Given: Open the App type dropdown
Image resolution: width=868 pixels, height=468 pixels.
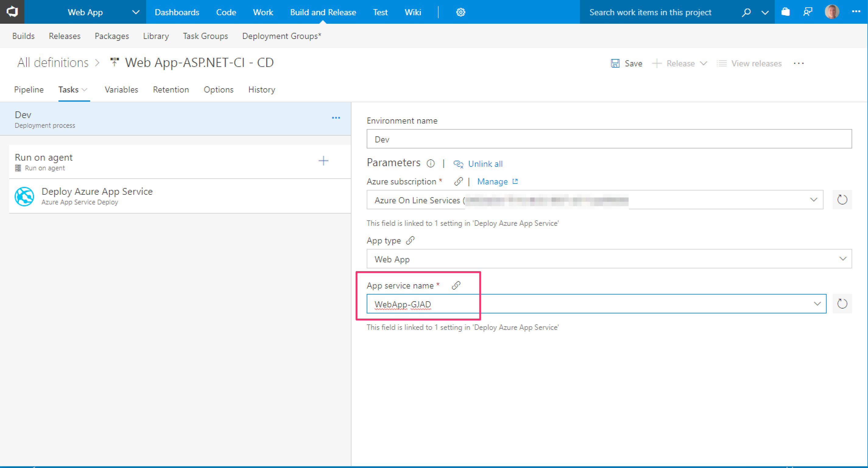Looking at the screenshot, I should [x=842, y=259].
